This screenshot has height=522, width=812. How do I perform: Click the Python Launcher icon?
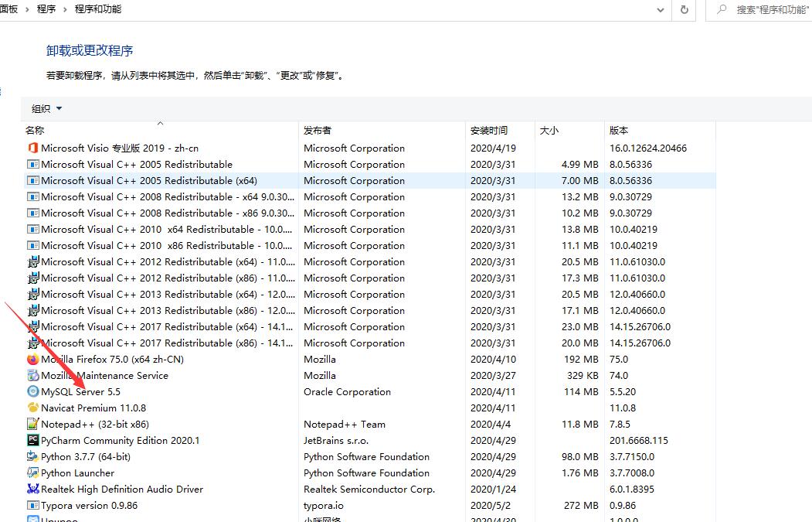point(32,473)
